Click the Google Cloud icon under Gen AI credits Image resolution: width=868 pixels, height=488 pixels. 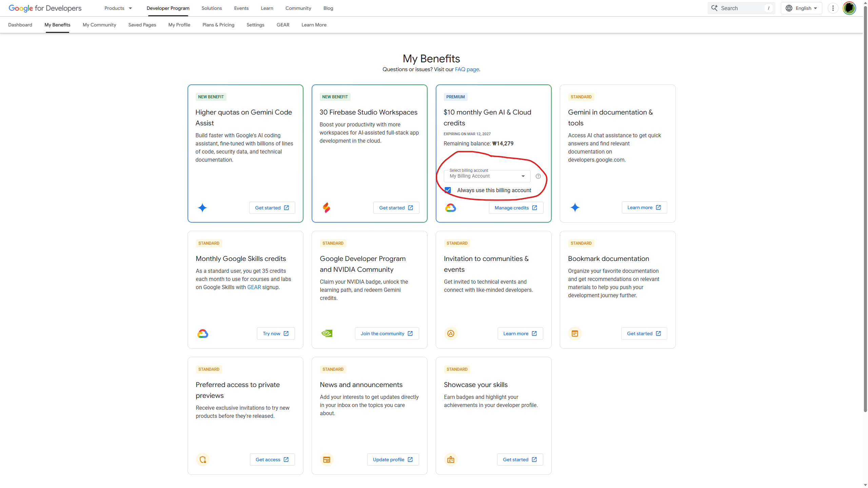tap(450, 208)
